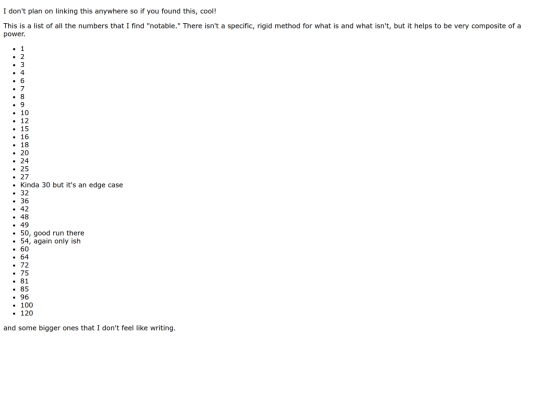Click the number 49 list item
540x405 pixels.
(x=24, y=225)
